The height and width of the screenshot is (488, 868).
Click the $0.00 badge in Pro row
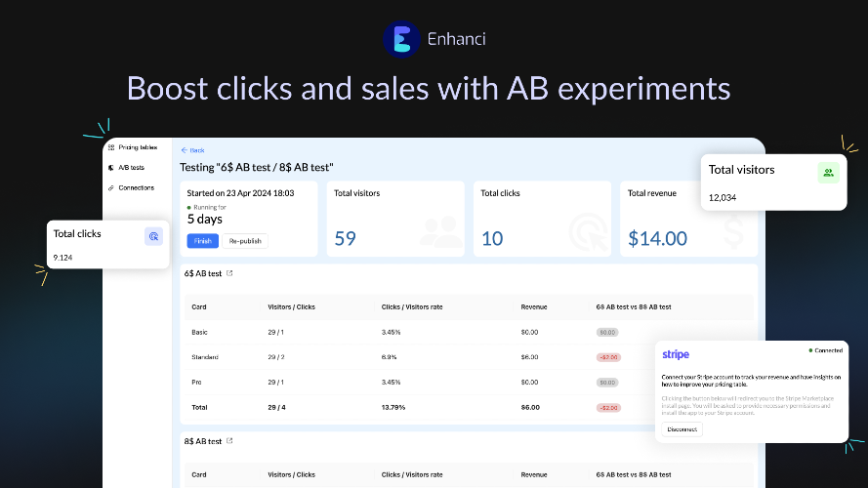(x=607, y=383)
